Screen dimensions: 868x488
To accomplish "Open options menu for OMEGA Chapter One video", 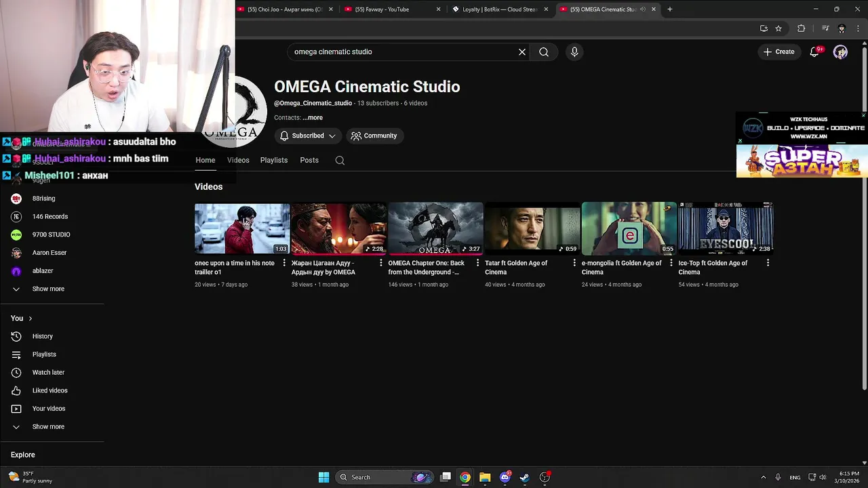I will [477, 263].
